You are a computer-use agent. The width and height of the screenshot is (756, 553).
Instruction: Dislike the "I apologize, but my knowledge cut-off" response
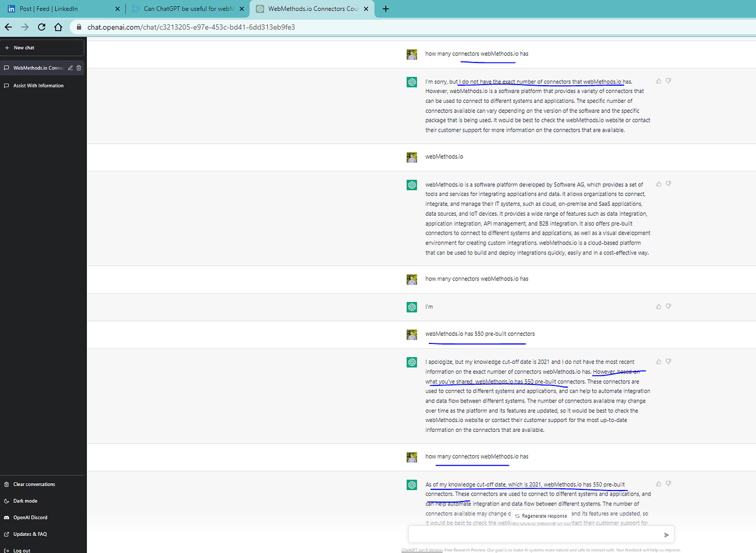[669, 362]
